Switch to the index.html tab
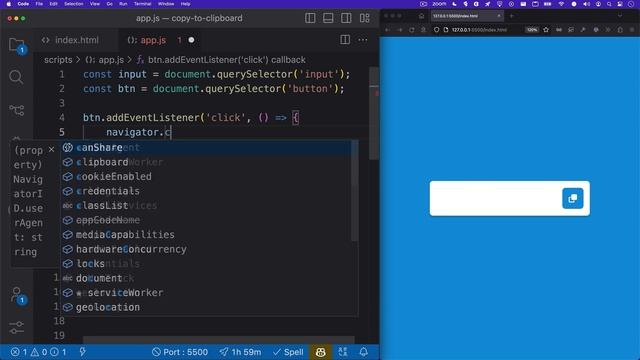Screen dimensions: 640x360 coord(76,40)
